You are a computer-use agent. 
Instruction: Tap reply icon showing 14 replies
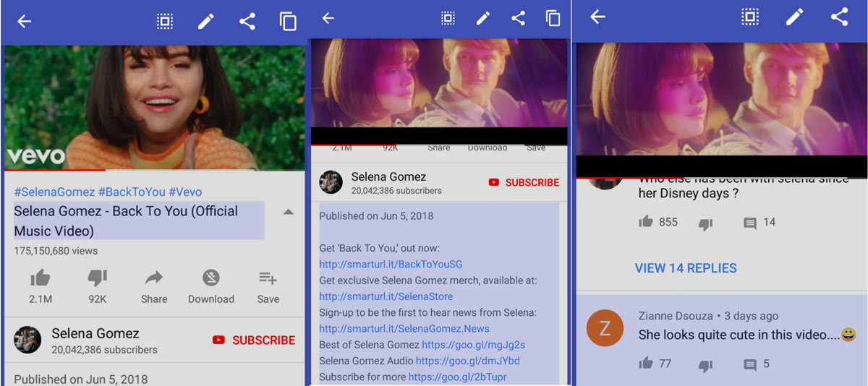(750, 223)
